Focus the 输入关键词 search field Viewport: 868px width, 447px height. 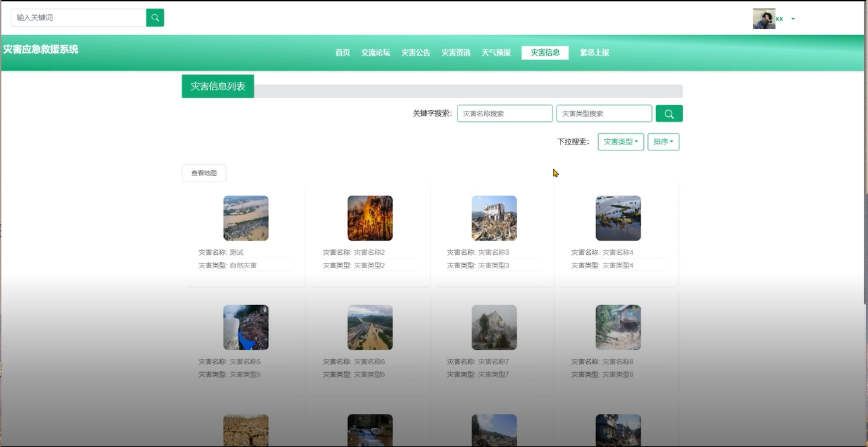coord(79,17)
